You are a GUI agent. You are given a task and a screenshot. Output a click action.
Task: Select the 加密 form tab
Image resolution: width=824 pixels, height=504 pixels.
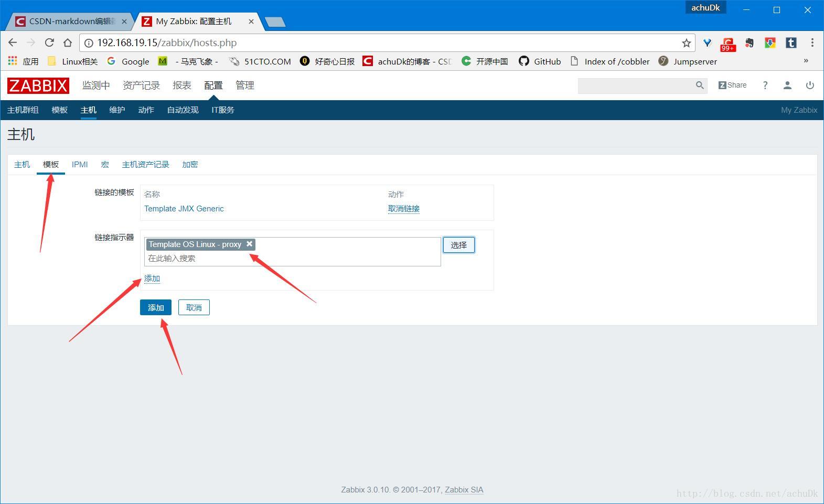[x=190, y=165]
